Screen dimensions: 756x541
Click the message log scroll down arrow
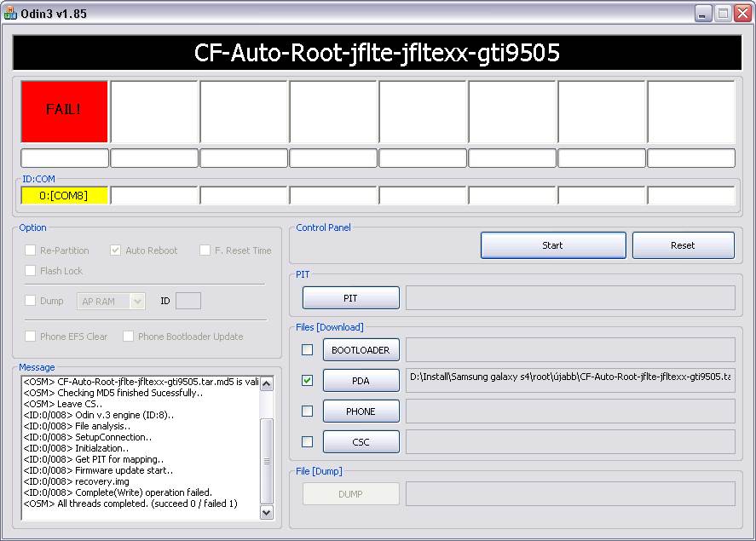tap(267, 512)
